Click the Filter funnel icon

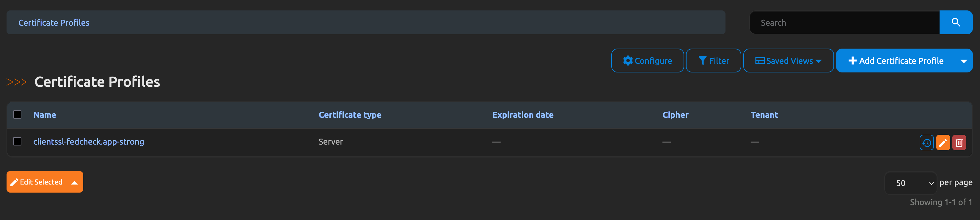pyautogui.click(x=702, y=61)
